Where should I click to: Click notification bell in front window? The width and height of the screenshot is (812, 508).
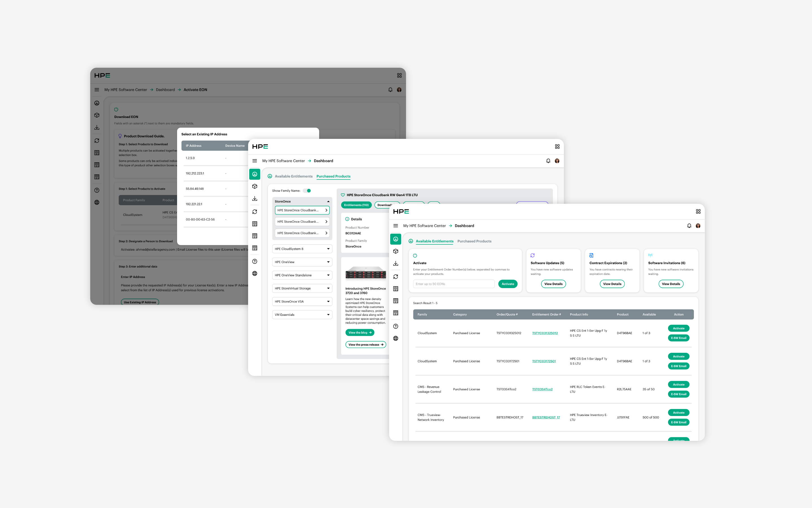tap(689, 226)
